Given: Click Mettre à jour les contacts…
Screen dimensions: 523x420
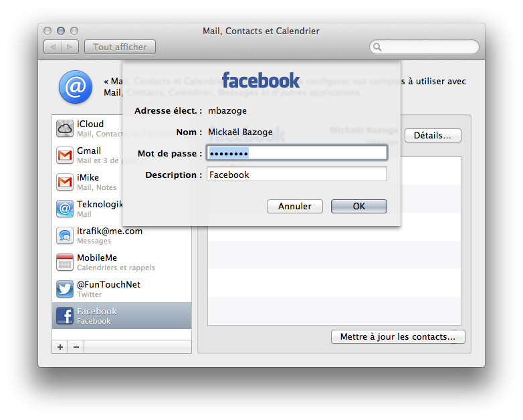Looking at the screenshot, I should (398, 336).
